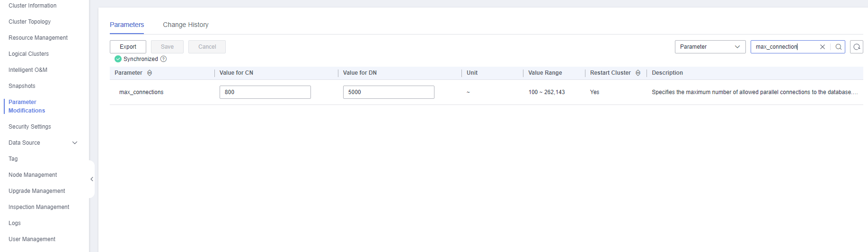Open Cluster Information in sidebar
The image size is (868, 252).
tap(32, 6)
